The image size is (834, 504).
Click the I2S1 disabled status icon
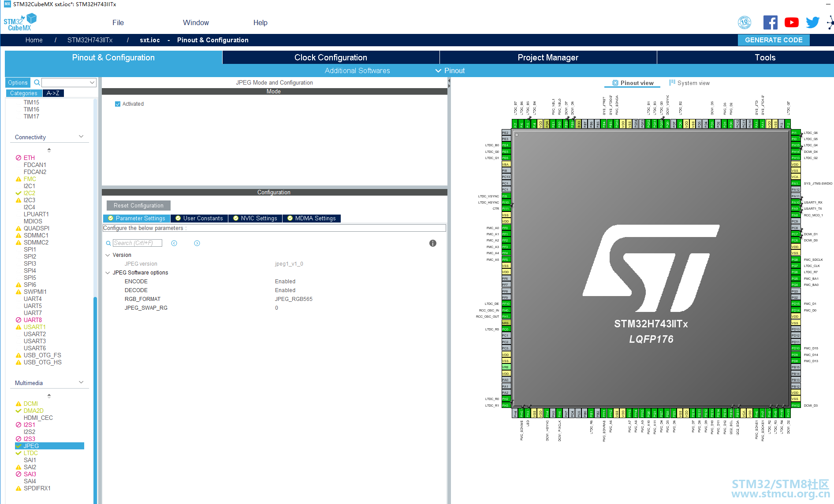point(19,425)
